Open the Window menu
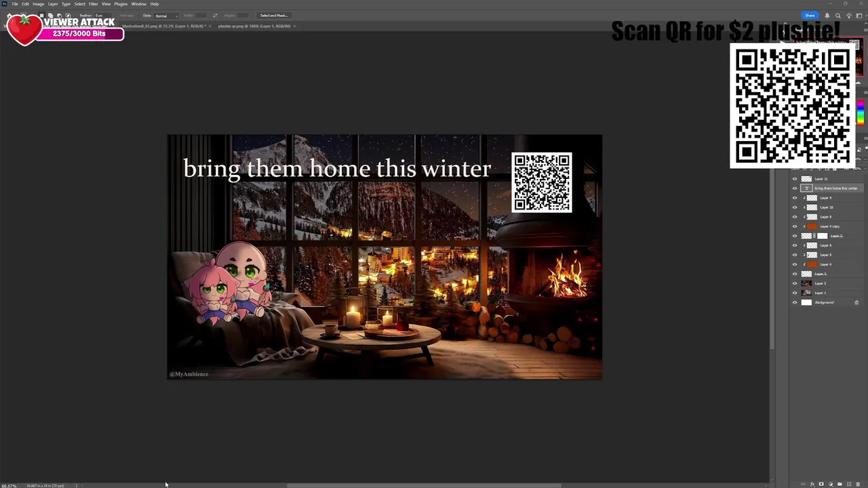This screenshot has height=488, width=868. (x=139, y=4)
